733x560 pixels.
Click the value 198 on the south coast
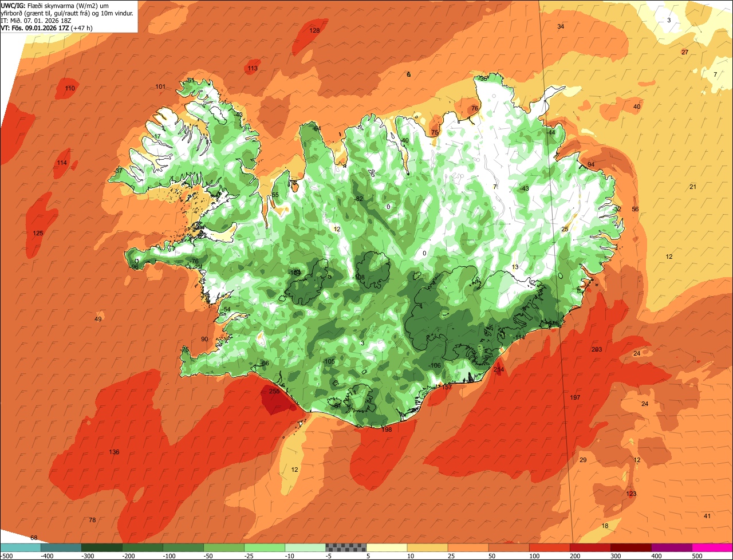click(x=387, y=429)
